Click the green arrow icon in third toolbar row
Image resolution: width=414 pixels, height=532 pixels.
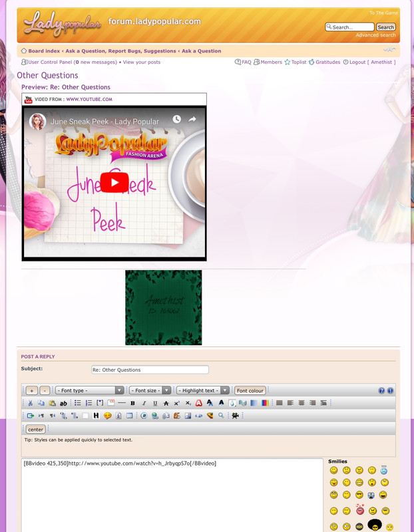(x=30, y=416)
